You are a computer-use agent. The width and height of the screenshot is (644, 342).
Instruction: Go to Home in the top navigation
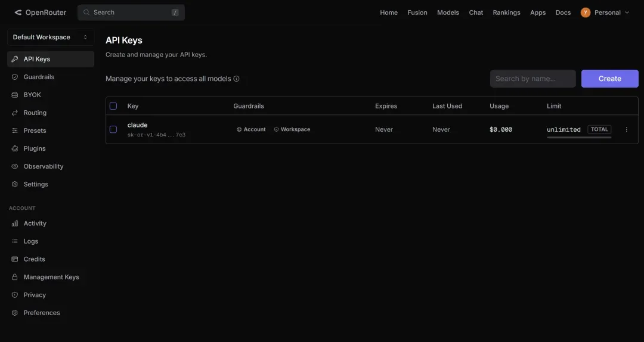(x=389, y=13)
